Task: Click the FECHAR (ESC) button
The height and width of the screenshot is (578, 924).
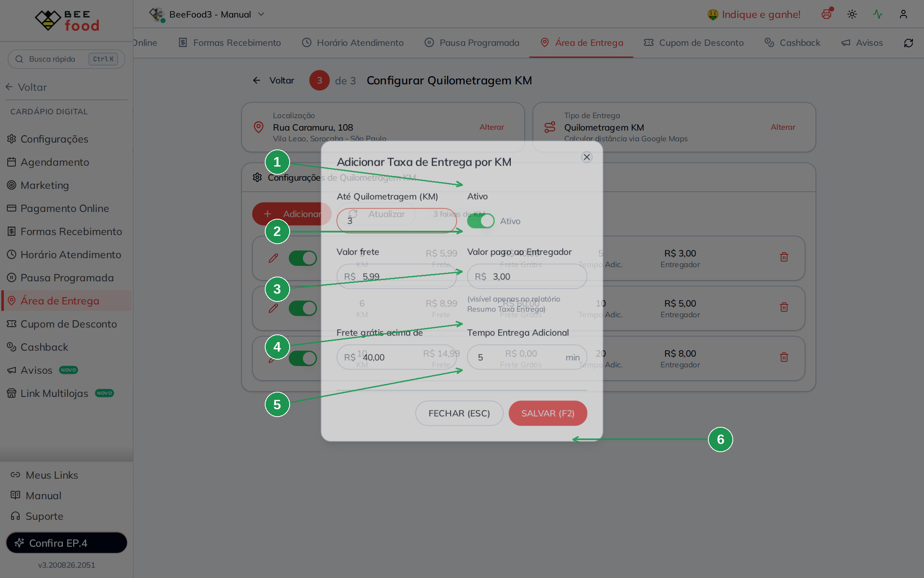Action: [x=459, y=413]
